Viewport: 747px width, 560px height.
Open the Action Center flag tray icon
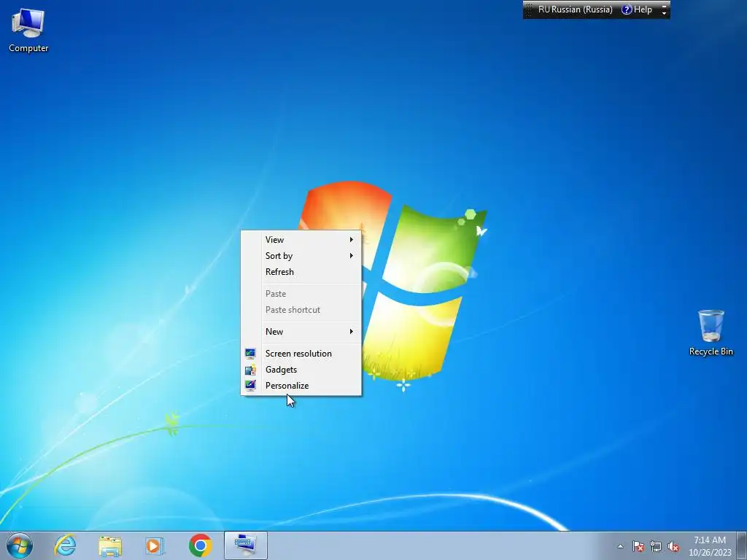coord(638,546)
